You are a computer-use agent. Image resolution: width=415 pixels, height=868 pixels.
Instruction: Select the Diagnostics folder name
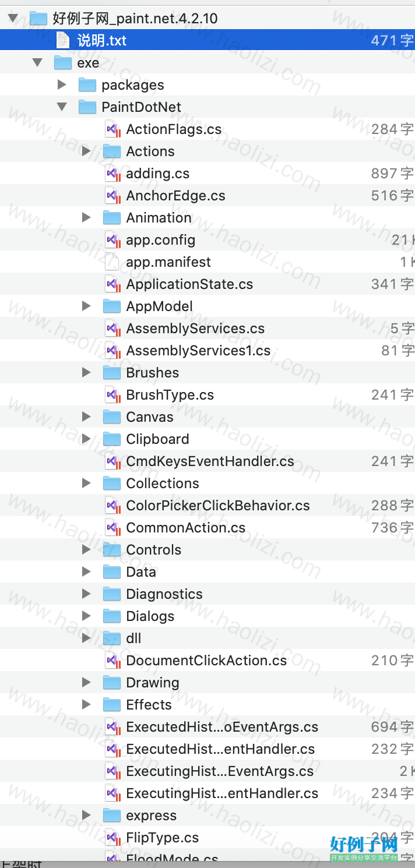point(164,594)
